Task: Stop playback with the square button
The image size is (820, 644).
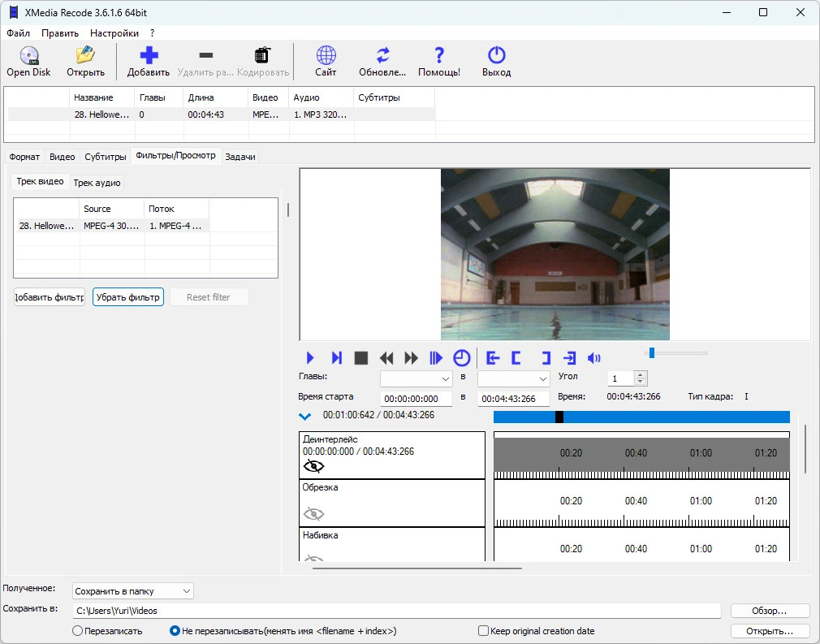Action: 360,358
